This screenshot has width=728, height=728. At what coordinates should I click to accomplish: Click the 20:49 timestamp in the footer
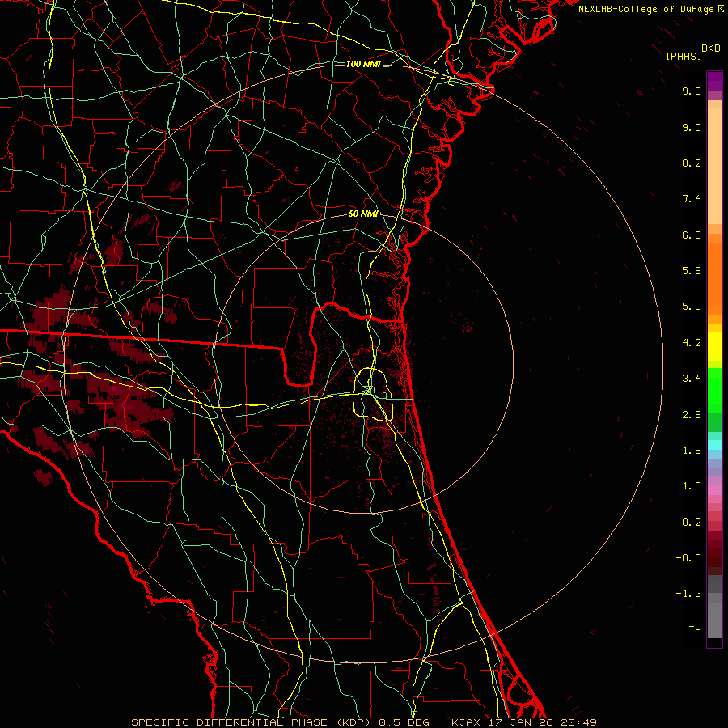pyautogui.click(x=578, y=722)
